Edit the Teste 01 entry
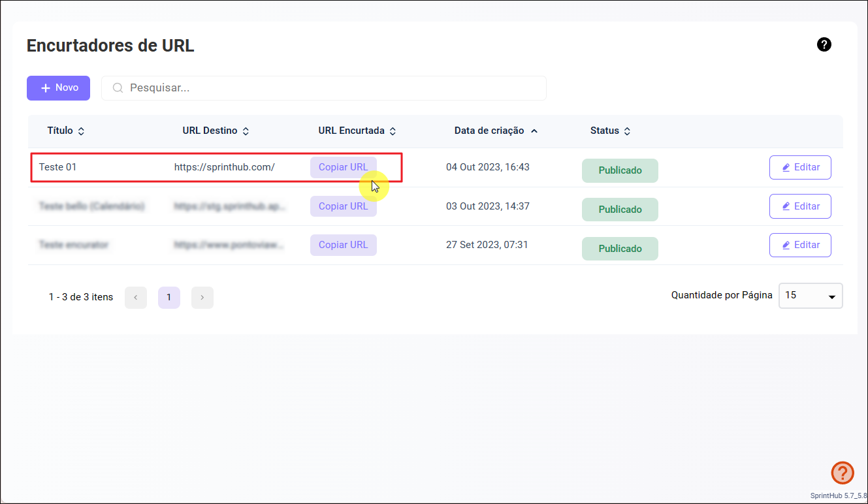This screenshot has height=504, width=868. (x=800, y=167)
